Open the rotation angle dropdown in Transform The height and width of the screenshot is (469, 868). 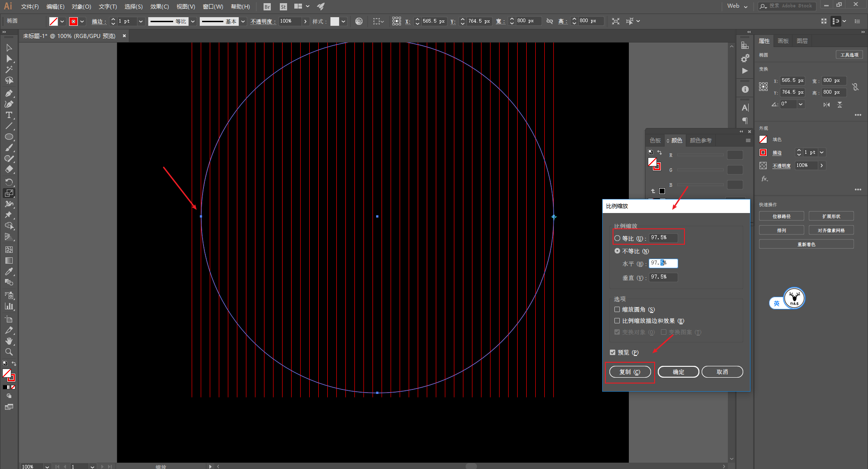tap(801, 104)
